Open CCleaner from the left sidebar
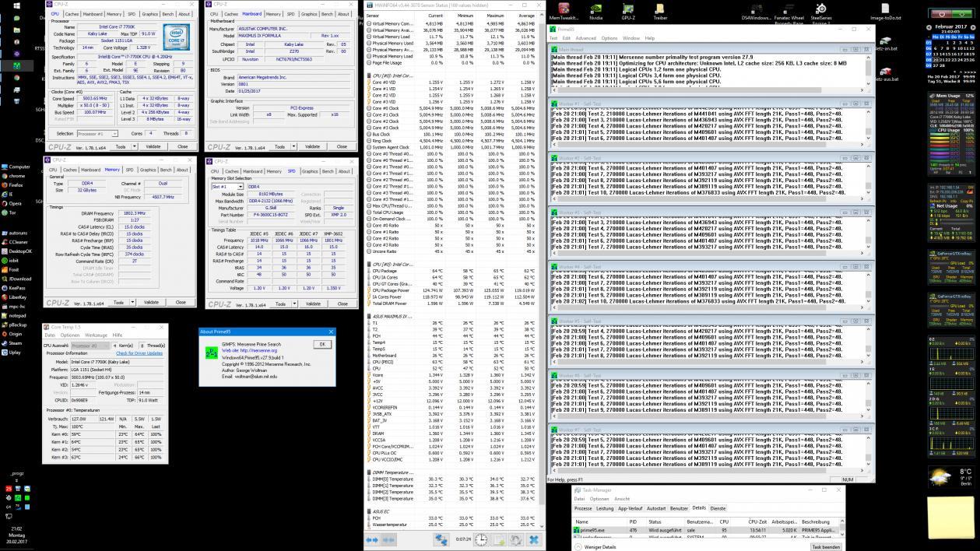Image resolution: width=980 pixels, height=551 pixels. click(x=15, y=242)
